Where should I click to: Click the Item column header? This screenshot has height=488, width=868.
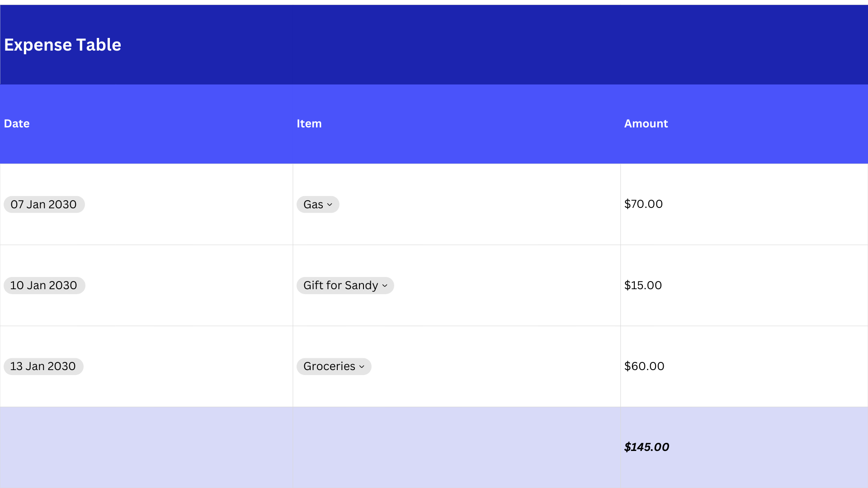309,123
